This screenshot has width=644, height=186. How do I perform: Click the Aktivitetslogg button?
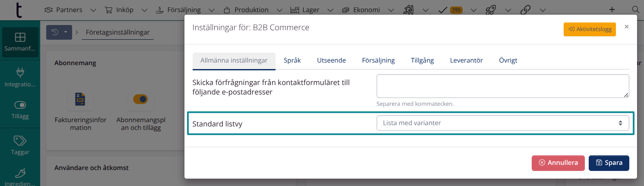(x=590, y=29)
